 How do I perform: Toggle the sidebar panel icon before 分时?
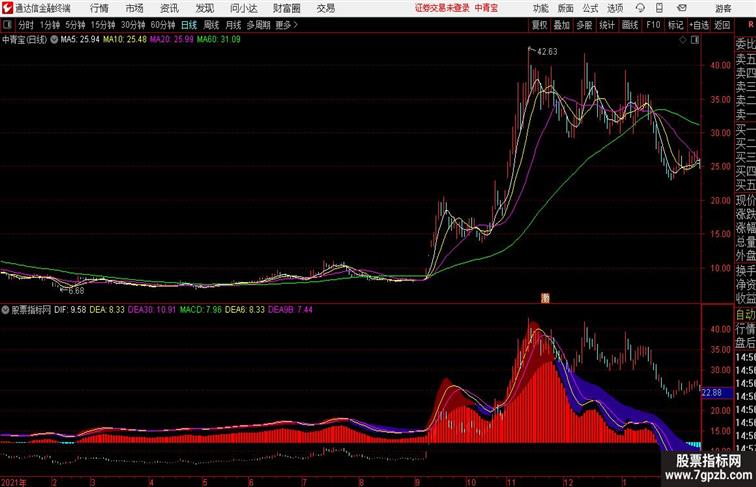(7, 25)
